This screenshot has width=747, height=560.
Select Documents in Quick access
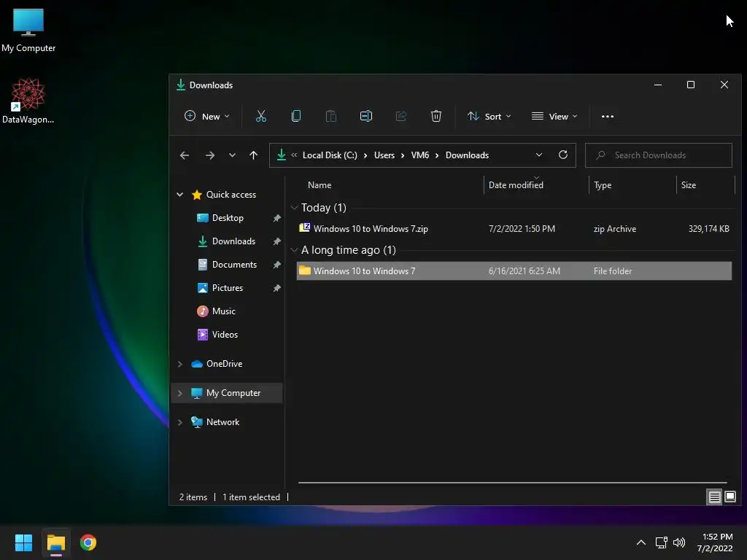(234, 264)
